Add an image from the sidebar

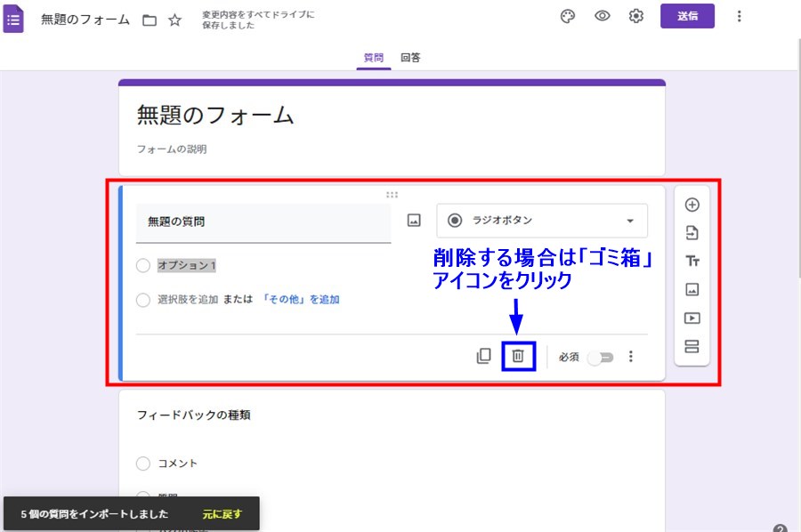pos(692,289)
